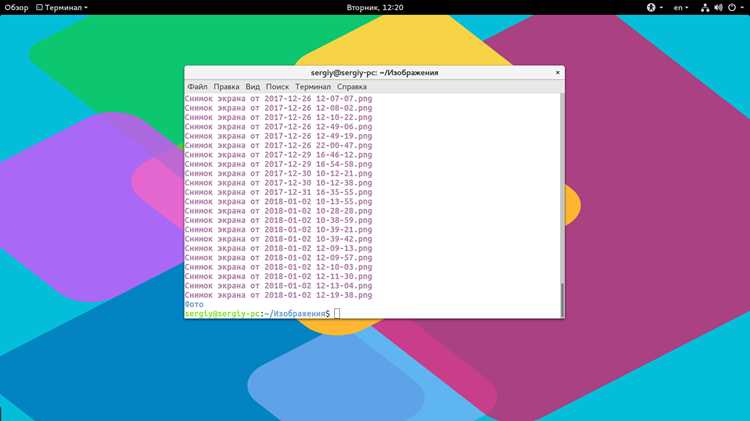Viewport: 750px width, 421px height.
Task: Open the Обзор activities overview
Action: point(16,7)
